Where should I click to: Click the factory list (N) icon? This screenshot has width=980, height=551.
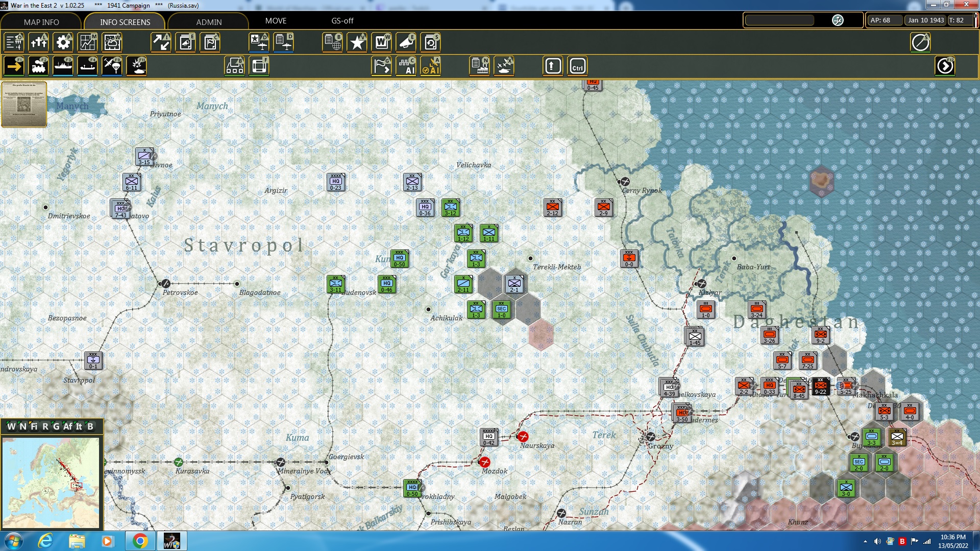pyautogui.click(x=479, y=66)
